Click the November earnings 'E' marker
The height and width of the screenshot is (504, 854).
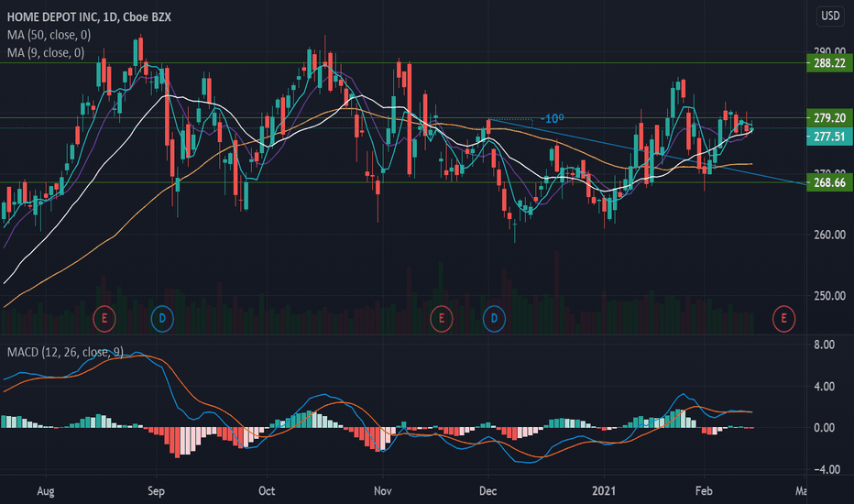tap(441, 319)
